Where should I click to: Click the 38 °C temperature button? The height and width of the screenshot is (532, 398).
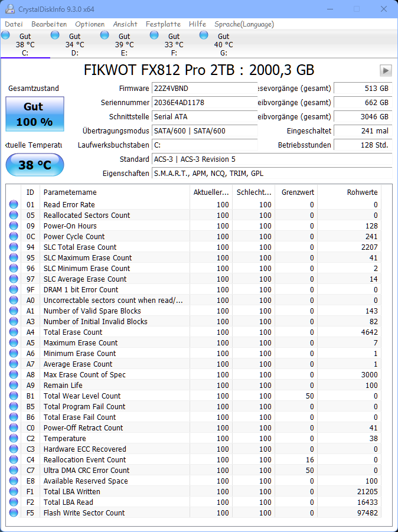point(35,165)
